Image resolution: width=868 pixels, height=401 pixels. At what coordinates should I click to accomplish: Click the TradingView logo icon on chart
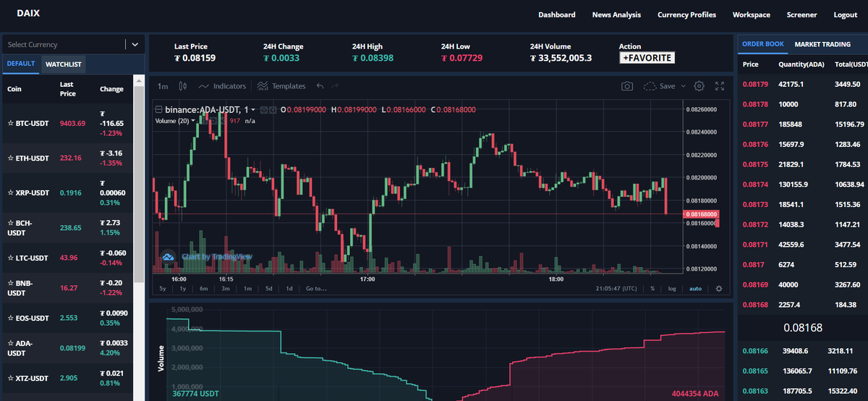point(168,256)
